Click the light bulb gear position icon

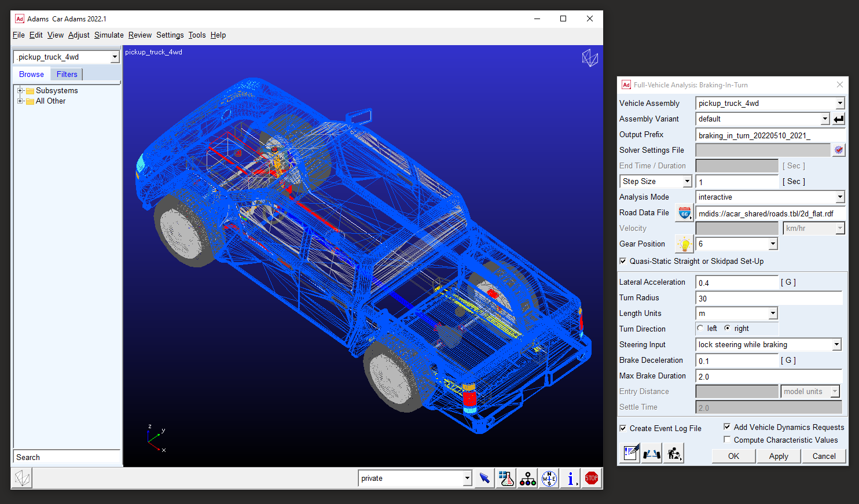pyautogui.click(x=685, y=244)
